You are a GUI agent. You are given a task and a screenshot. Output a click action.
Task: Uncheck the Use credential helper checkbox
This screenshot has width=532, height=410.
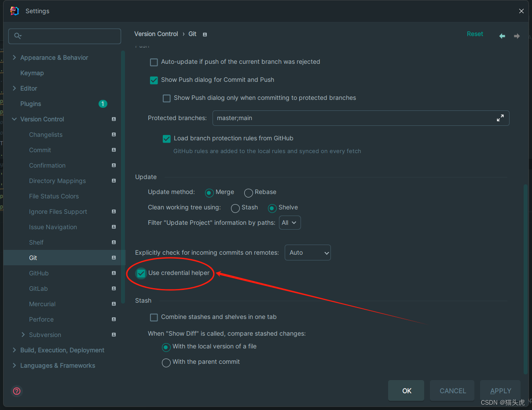pyautogui.click(x=141, y=273)
